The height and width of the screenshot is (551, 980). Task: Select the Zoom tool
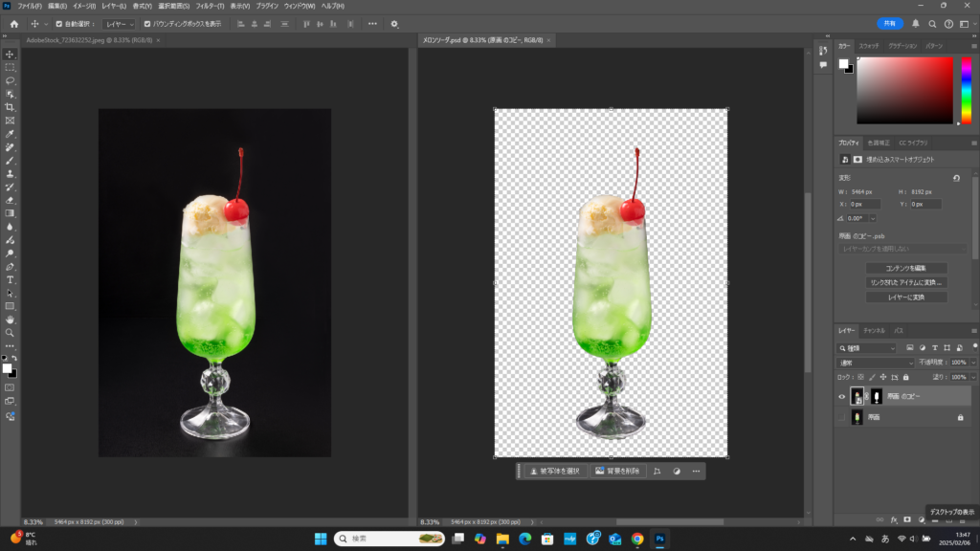pyautogui.click(x=10, y=332)
